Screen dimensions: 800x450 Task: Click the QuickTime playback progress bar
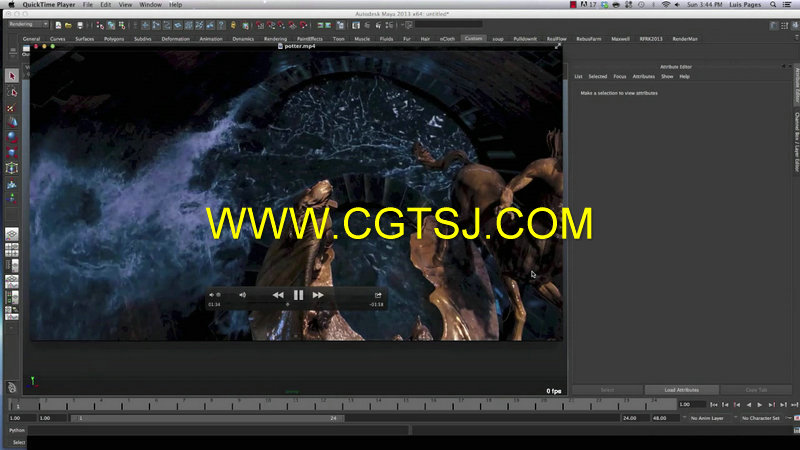coord(297,305)
